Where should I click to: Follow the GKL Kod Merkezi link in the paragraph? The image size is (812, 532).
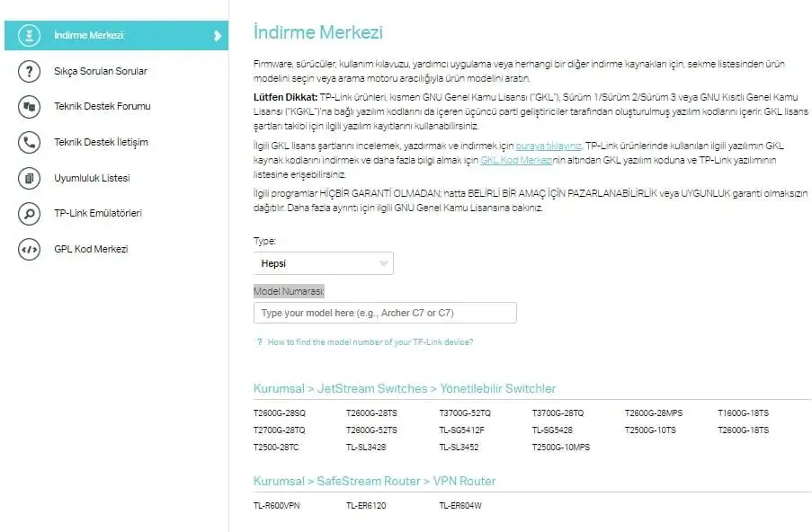tap(516, 161)
